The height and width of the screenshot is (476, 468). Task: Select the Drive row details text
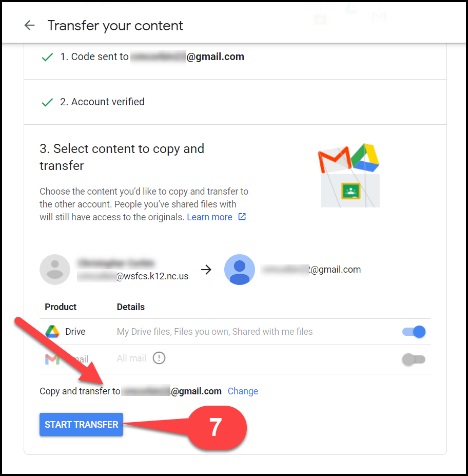coord(215,332)
